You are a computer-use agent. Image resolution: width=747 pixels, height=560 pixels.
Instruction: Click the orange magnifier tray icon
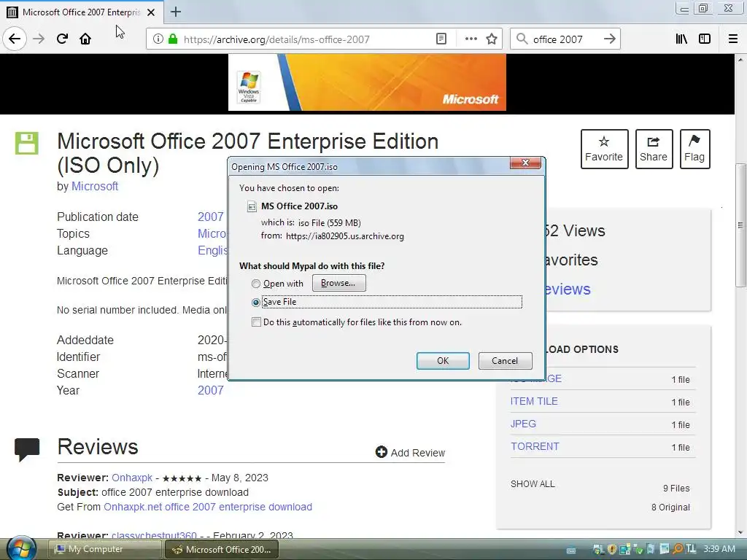[x=677, y=549]
